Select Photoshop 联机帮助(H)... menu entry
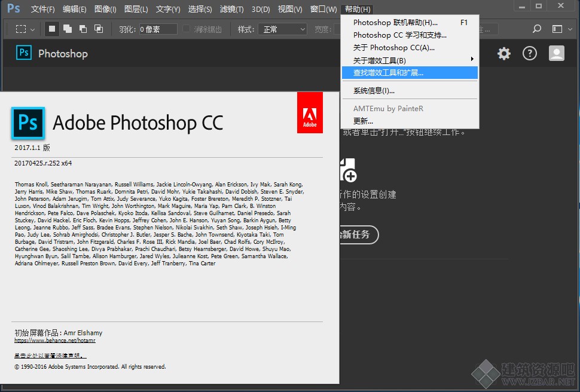The width and height of the screenshot is (580, 392). tap(410, 23)
